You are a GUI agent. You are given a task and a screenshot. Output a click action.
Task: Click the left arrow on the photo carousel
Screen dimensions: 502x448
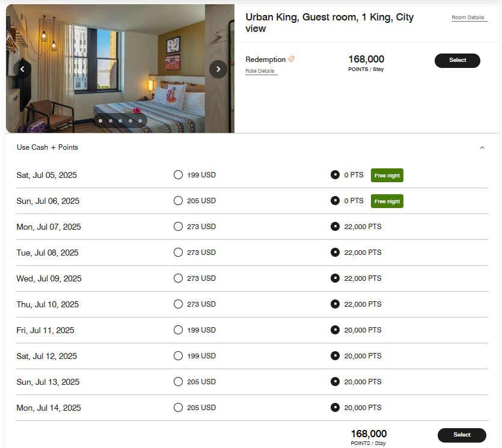pos(22,69)
